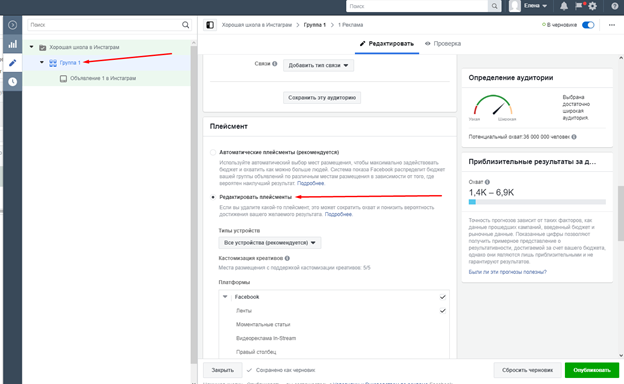Select Объявление 1 в Инстаграм tree item
Viewport: 624px width, 384px height.
pos(103,78)
